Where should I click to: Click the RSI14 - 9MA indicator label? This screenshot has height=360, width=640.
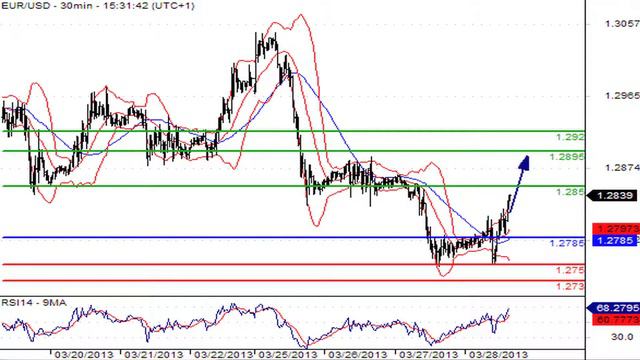click(33, 303)
